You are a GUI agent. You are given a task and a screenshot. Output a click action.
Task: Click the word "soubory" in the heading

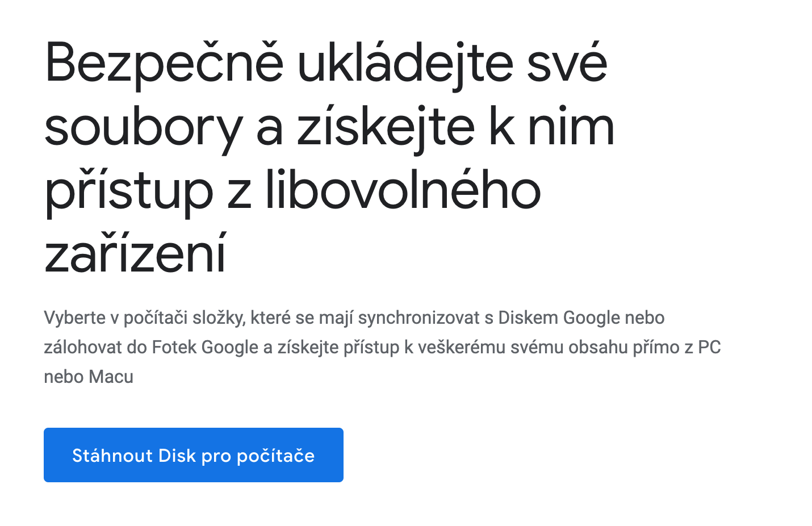click(x=143, y=128)
